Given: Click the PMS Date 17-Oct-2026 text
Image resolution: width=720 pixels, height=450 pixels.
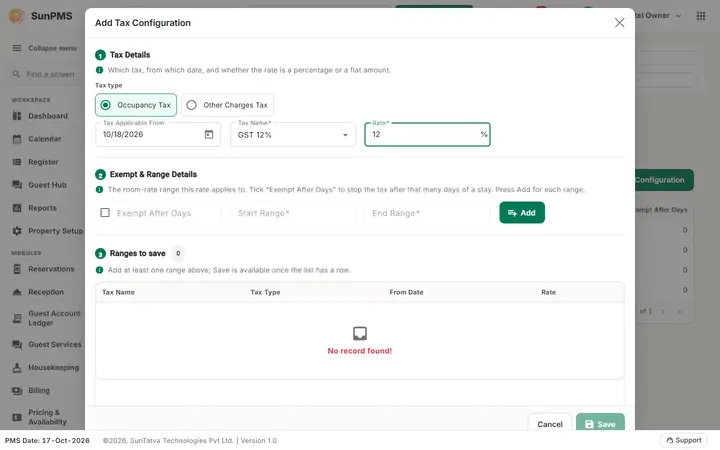Looking at the screenshot, I should (47, 440).
